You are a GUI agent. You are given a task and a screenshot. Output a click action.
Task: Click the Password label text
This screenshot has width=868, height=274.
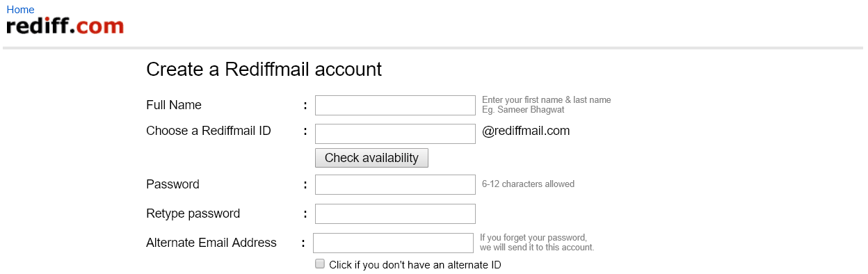(x=172, y=184)
